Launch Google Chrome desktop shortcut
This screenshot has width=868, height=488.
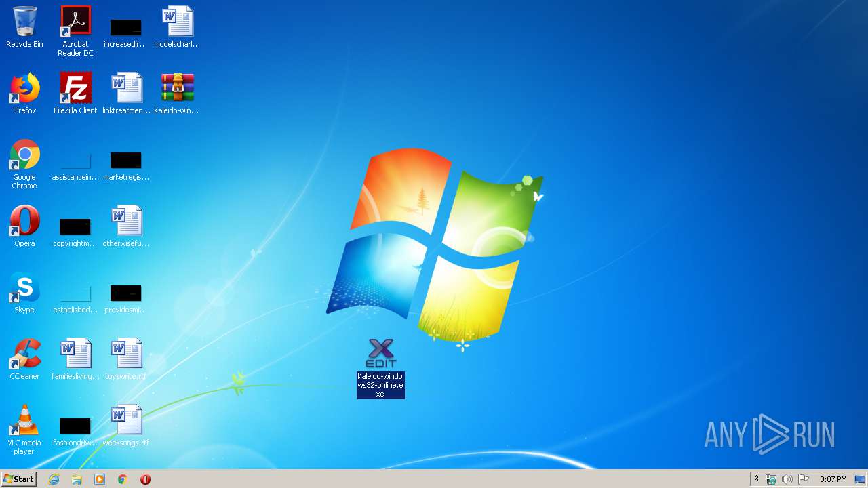[24, 164]
